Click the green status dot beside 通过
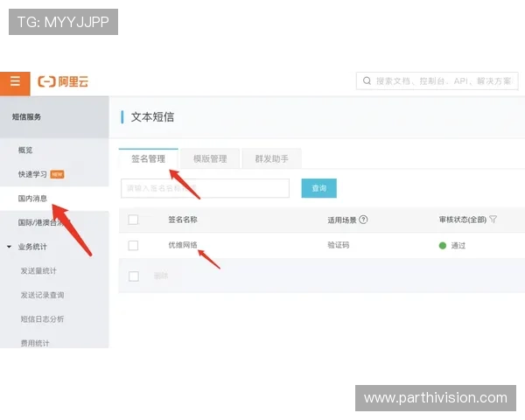 [x=442, y=246]
